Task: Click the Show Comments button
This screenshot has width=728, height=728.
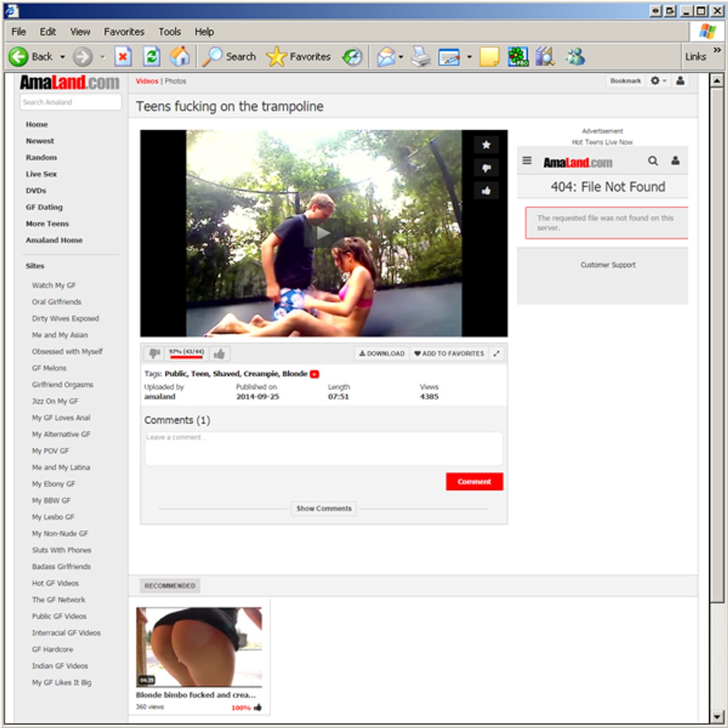Action: coord(324,509)
